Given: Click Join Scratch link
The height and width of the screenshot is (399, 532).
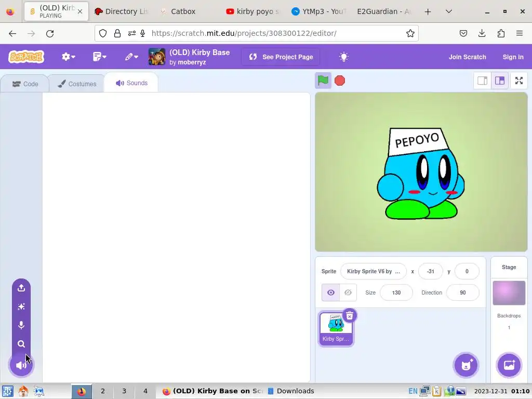Looking at the screenshot, I should [x=467, y=57].
